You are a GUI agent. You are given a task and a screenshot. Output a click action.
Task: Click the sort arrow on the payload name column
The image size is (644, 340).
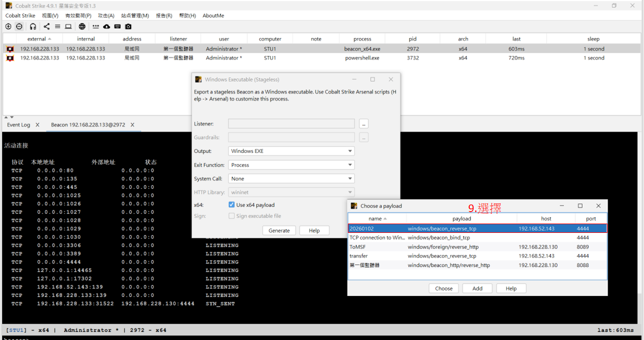(385, 219)
